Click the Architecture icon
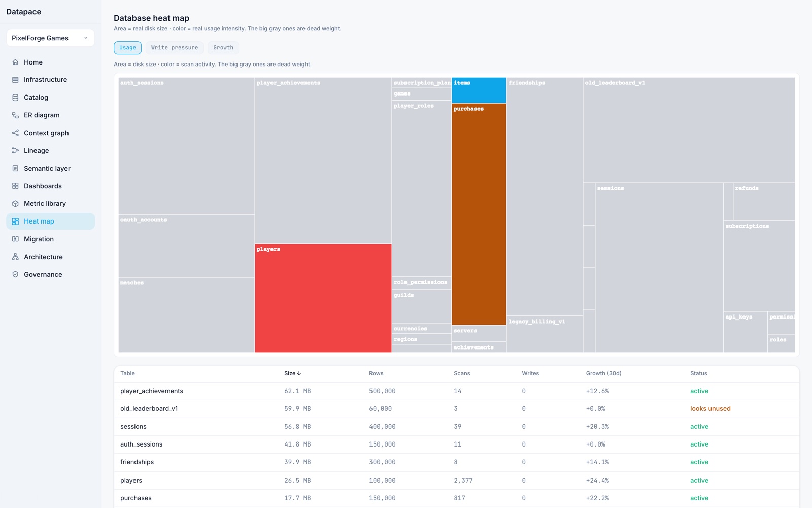The width and height of the screenshot is (812, 508). coord(15,257)
